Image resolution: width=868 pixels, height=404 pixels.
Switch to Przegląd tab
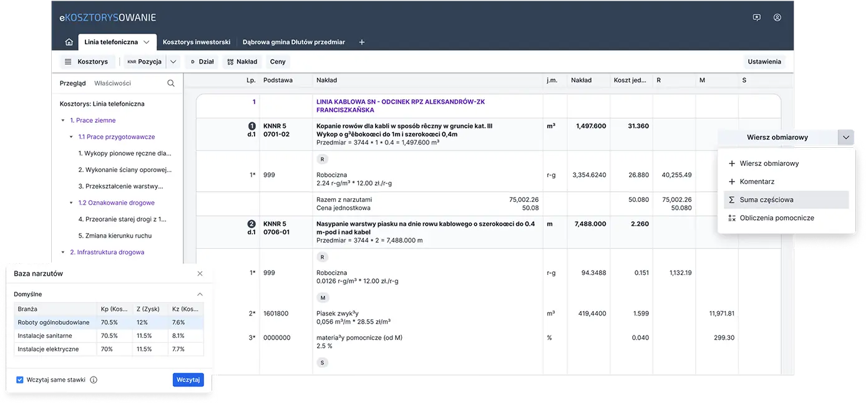point(72,83)
